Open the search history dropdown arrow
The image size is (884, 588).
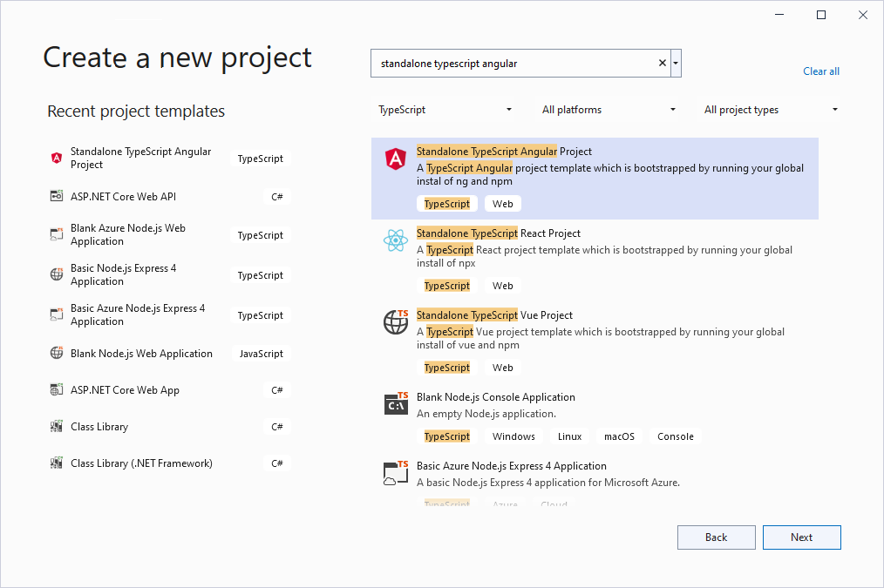tap(676, 63)
